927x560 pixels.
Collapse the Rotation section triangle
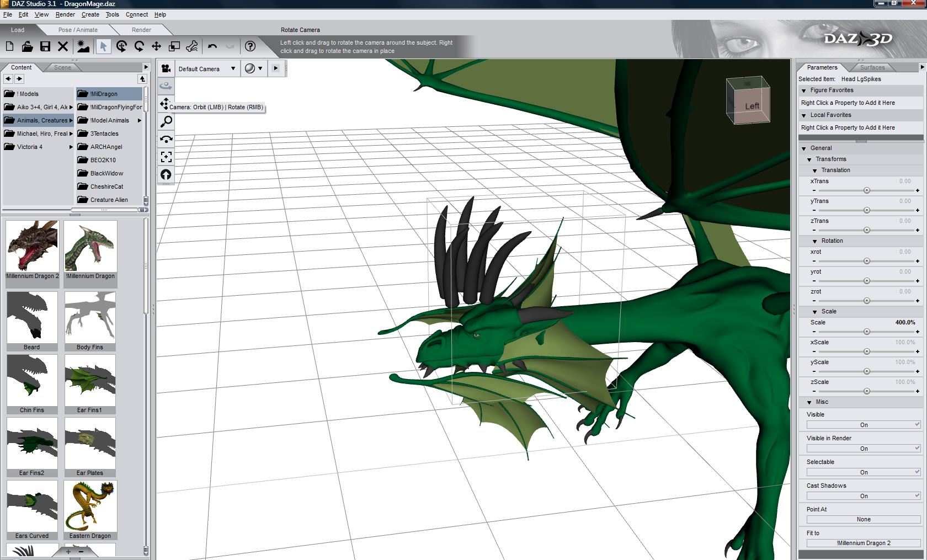pyautogui.click(x=815, y=241)
